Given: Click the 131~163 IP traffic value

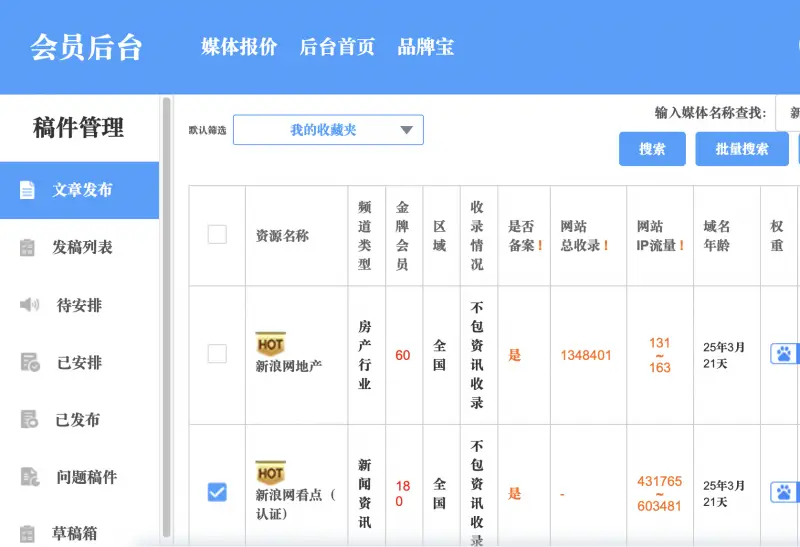Looking at the screenshot, I should 660,355.
